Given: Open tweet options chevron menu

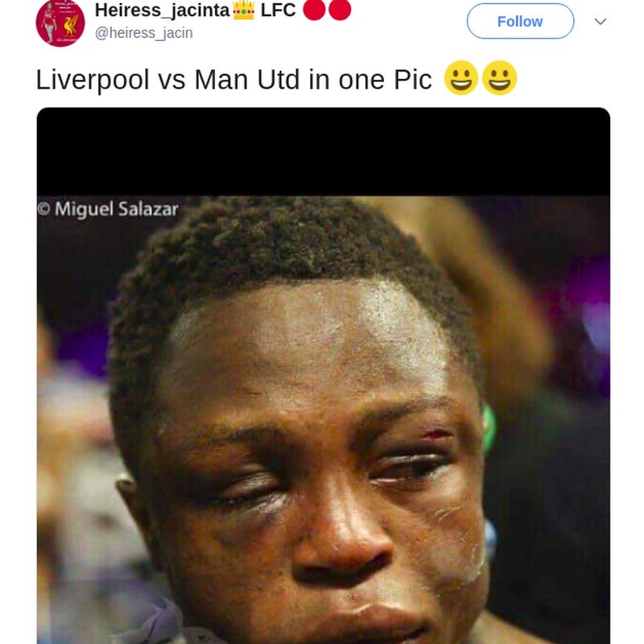Looking at the screenshot, I should [600, 22].
